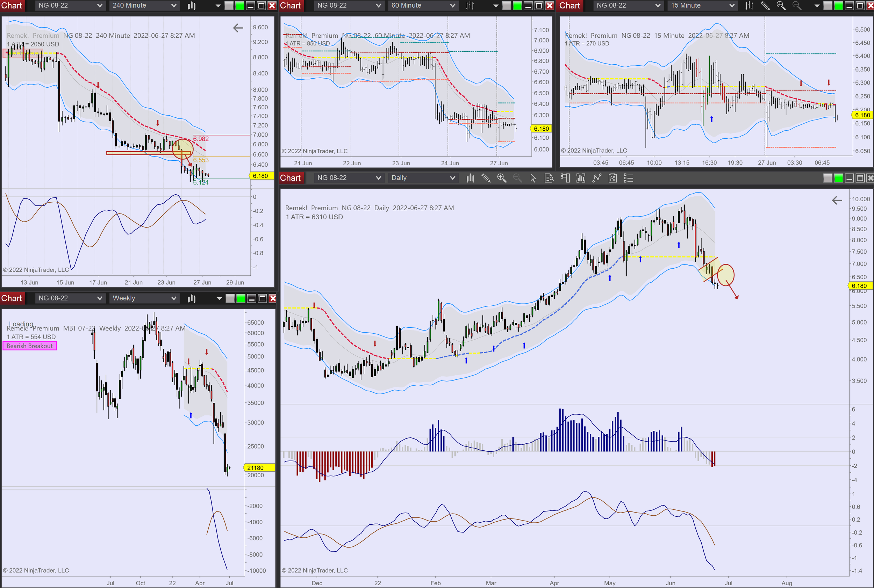Image resolution: width=874 pixels, height=588 pixels.
Task: Click the Chart tab of the Weekly window
Action: [x=12, y=298]
